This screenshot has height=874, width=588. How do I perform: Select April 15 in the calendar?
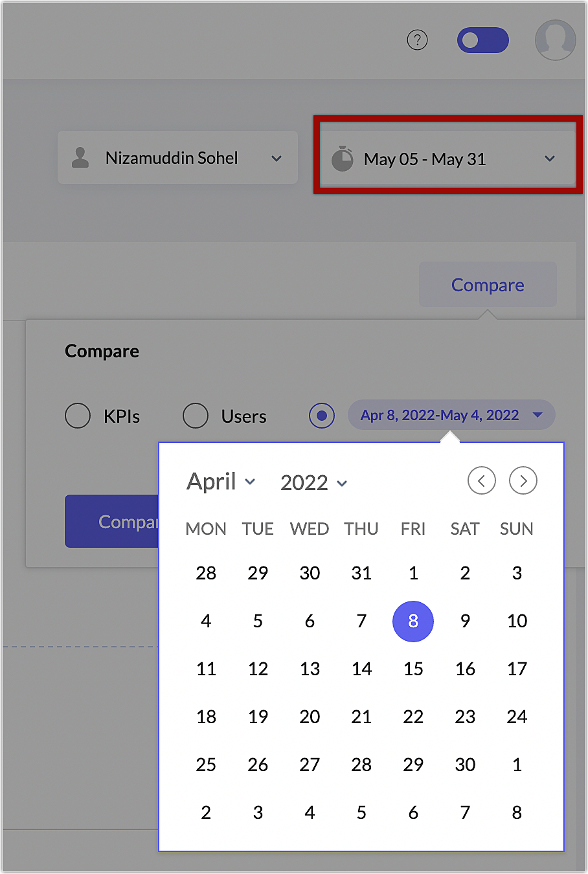tap(413, 669)
